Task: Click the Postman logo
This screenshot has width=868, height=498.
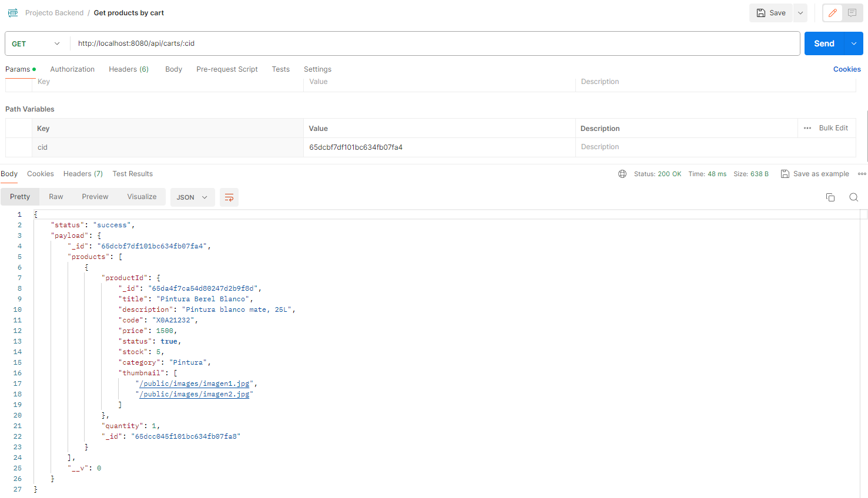Action: tap(12, 12)
